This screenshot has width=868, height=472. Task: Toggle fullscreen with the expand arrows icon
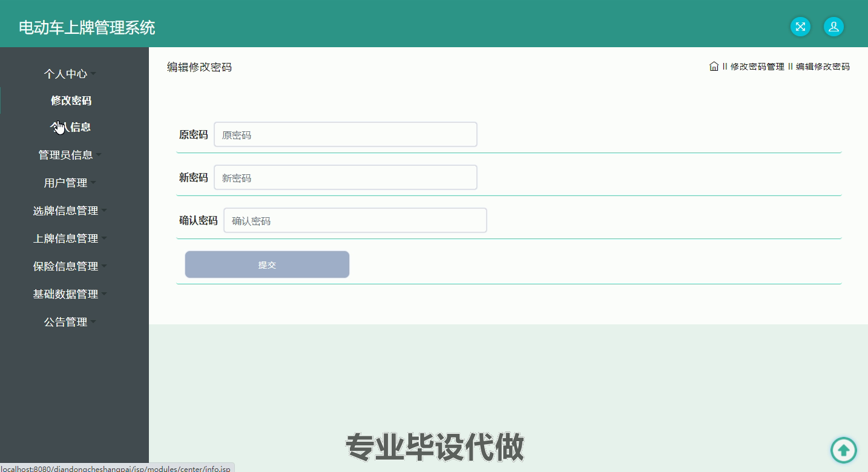tap(800, 27)
